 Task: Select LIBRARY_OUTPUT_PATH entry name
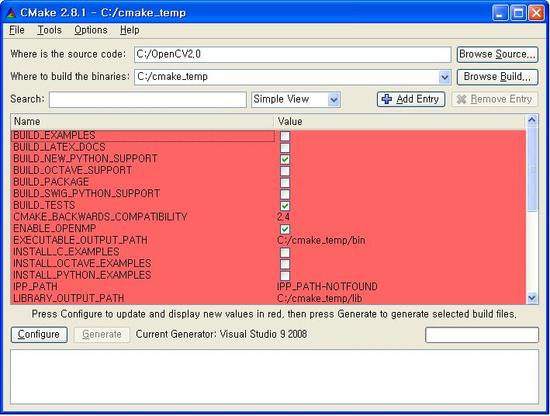coord(68,298)
